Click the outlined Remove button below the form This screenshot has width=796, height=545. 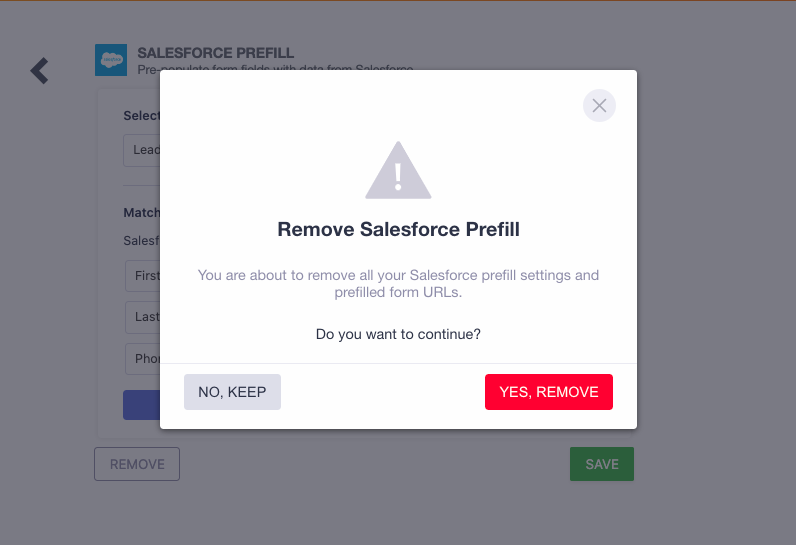tap(137, 464)
